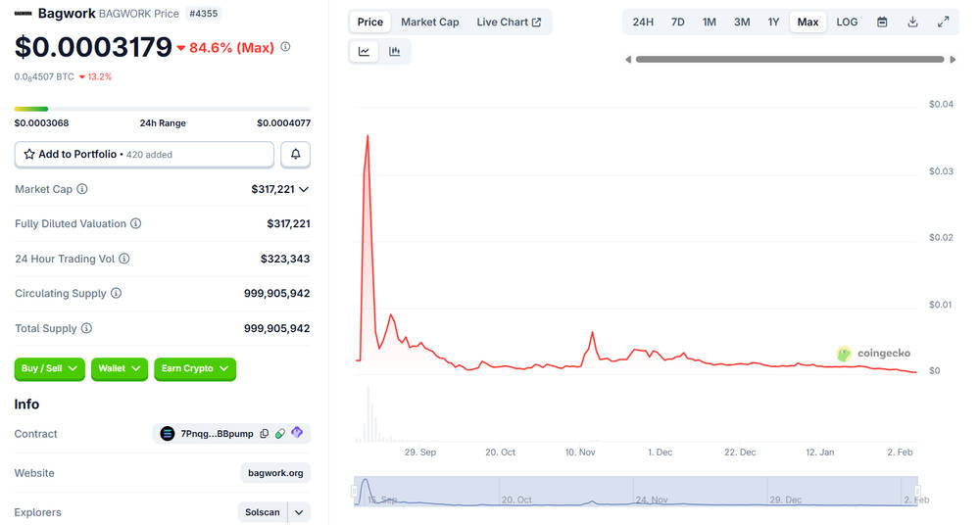
Task: Switch to candlestick chart view
Action: [x=395, y=51]
